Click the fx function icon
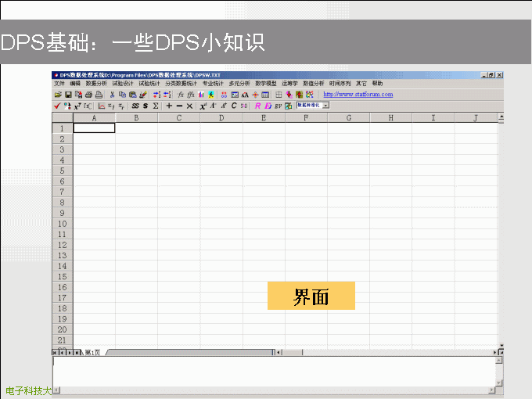 [x=181, y=95]
